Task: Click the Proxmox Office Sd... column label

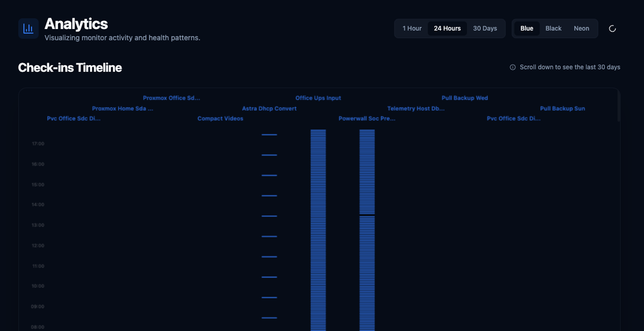Action: pos(171,98)
